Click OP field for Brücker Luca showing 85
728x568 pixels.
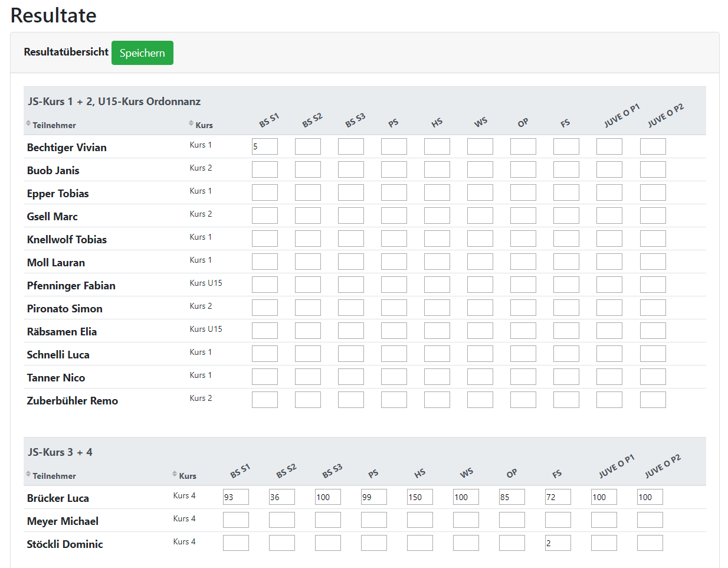[x=512, y=497]
